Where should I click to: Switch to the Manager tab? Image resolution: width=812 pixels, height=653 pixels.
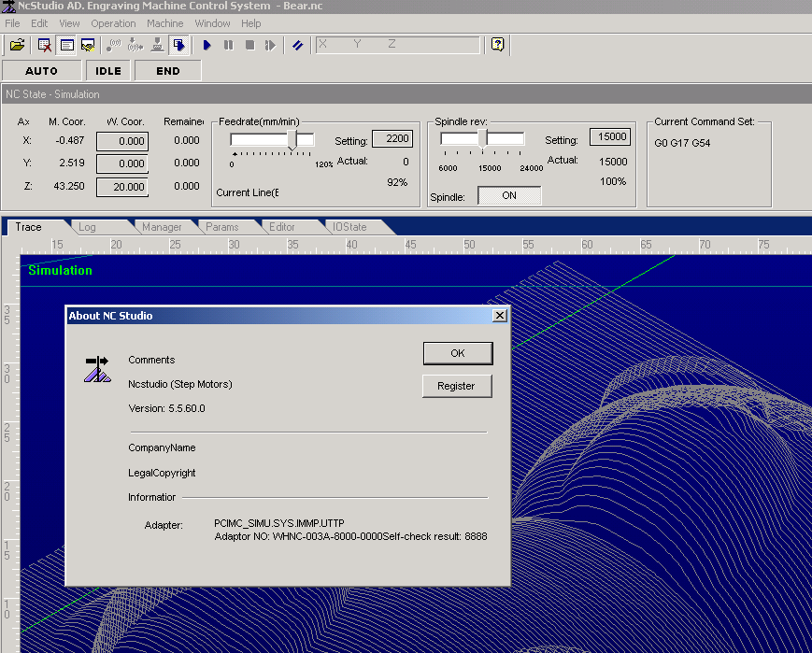pos(162,227)
